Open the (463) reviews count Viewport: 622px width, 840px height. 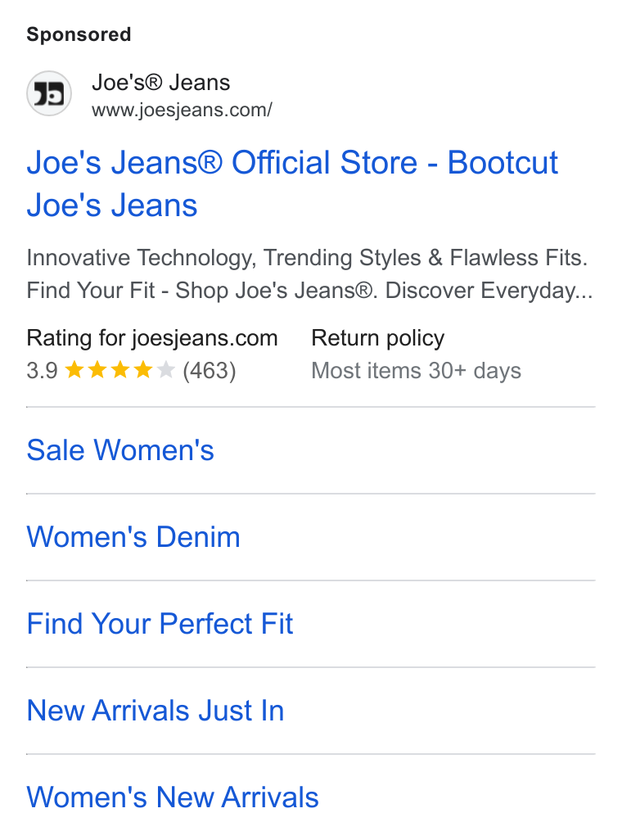(x=210, y=371)
